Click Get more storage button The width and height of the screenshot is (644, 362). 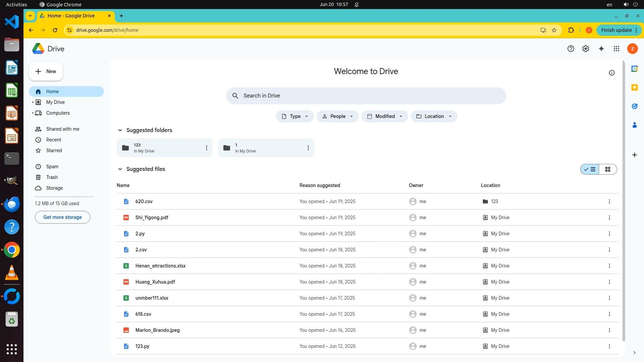click(62, 217)
